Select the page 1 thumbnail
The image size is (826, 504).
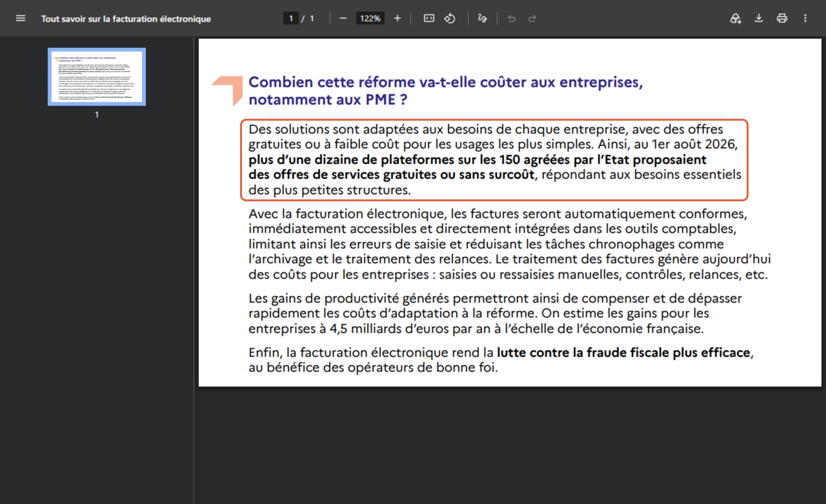pyautogui.click(x=97, y=77)
